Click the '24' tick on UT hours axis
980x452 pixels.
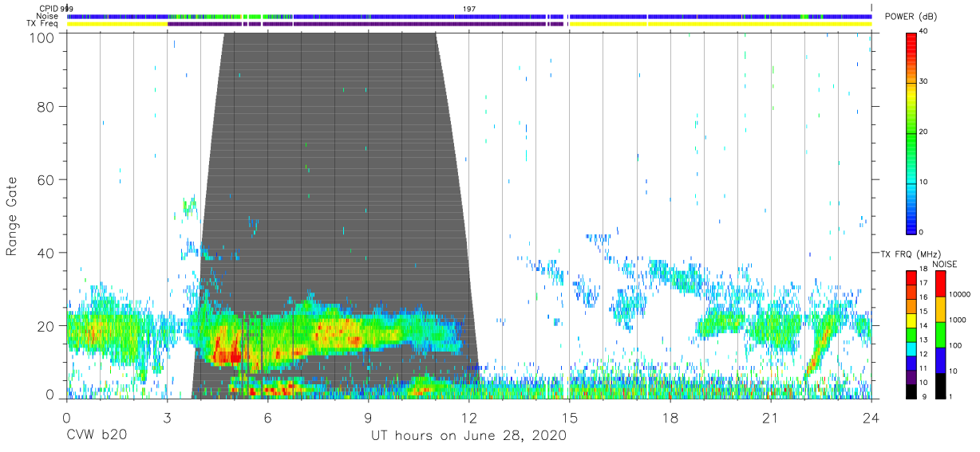coord(871,418)
